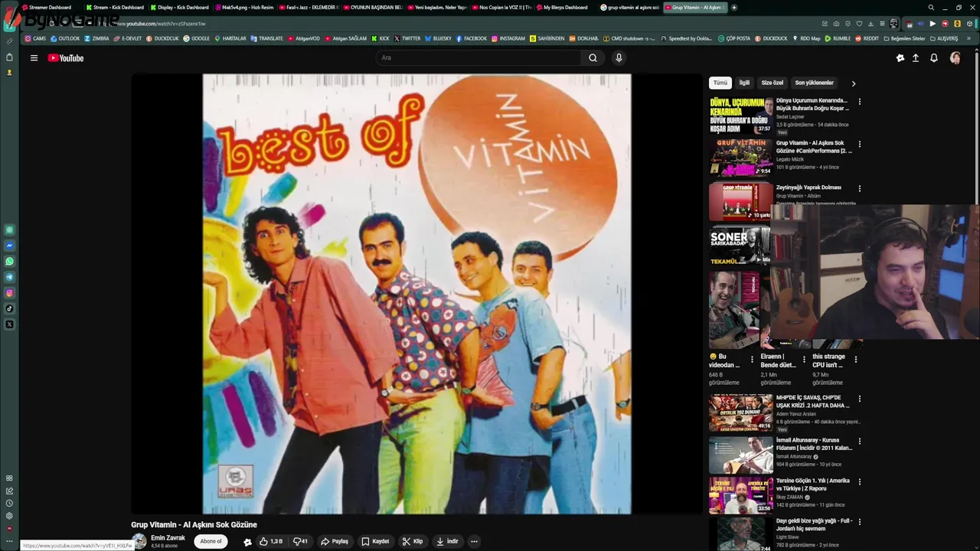This screenshot has height=551, width=980.
Task: Open more actions ellipsis under the video
Action: [x=475, y=541]
